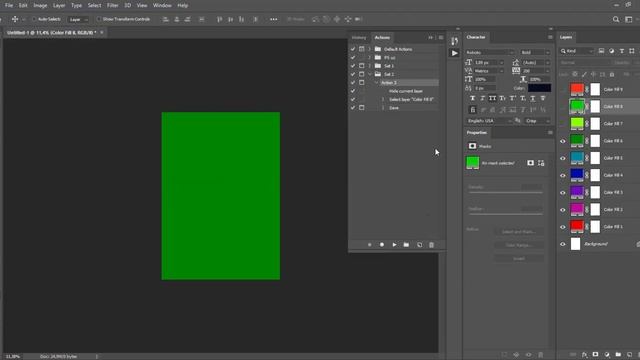Open the Filter menu
The image size is (640, 360).
click(112, 5)
